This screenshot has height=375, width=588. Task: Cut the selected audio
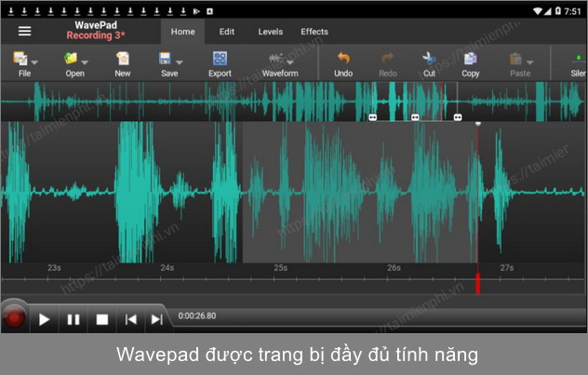coord(429,63)
